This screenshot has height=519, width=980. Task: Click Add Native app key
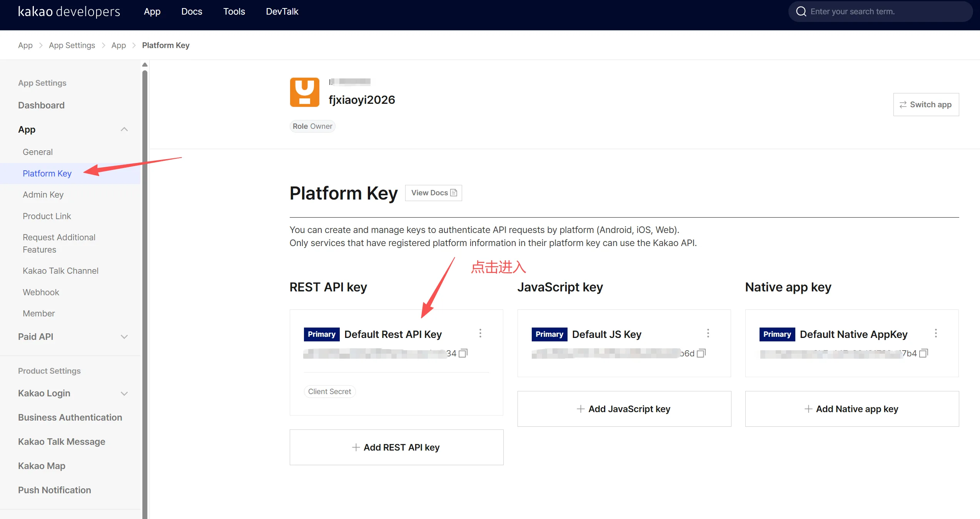point(852,409)
